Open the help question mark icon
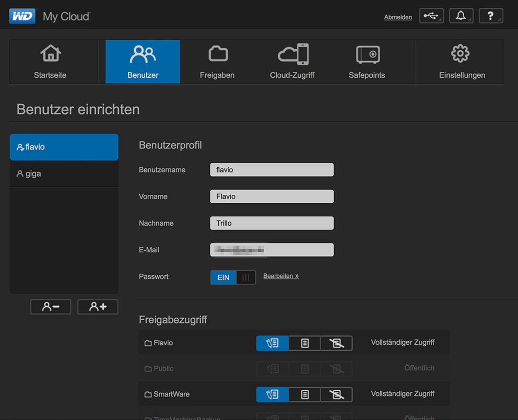This screenshot has height=420, width=518. [x=491, y=16]
